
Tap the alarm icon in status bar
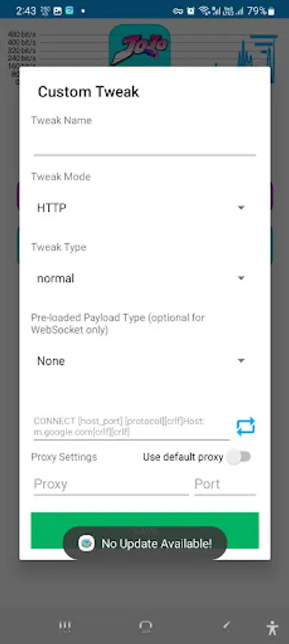tap(190, 11)
